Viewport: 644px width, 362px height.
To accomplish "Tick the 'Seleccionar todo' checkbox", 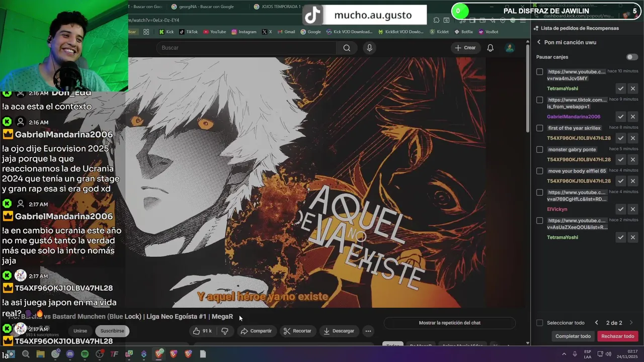I will click(x=540, y=323).
